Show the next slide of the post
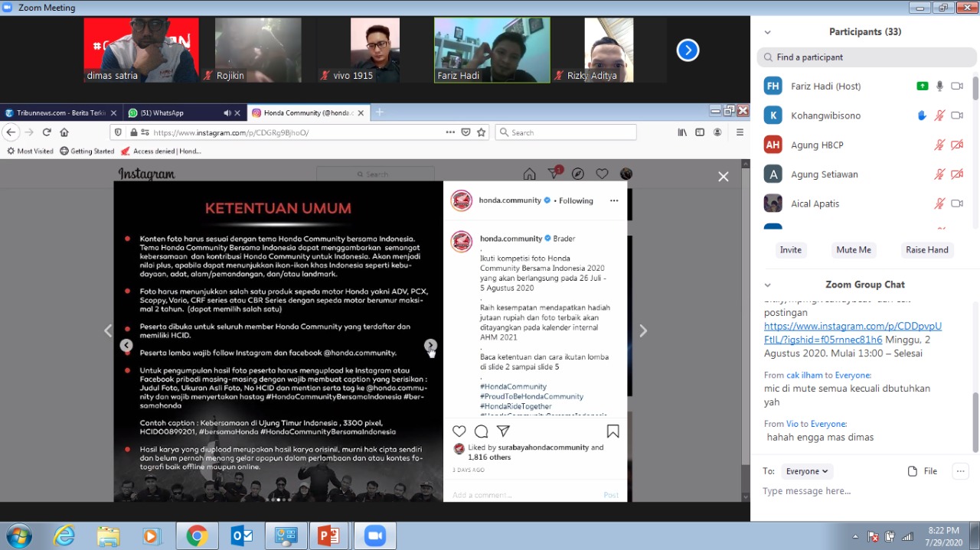 431,346
